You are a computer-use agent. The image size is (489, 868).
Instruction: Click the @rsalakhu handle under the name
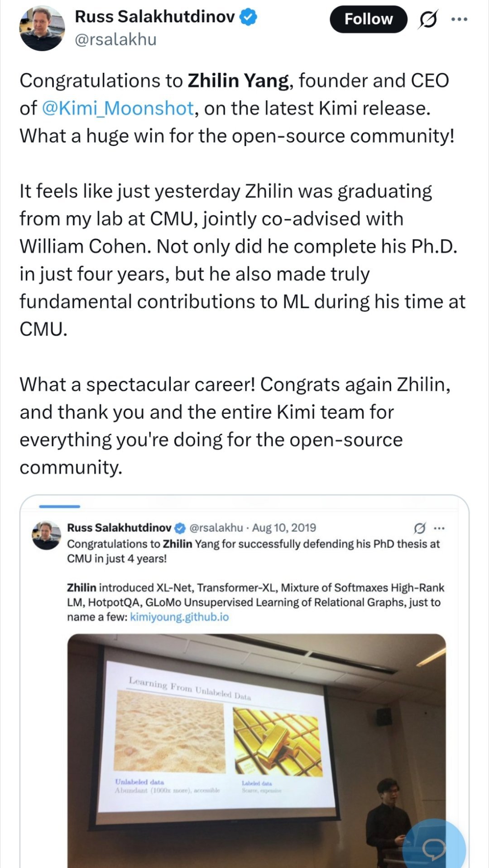(x=115, y=40)
